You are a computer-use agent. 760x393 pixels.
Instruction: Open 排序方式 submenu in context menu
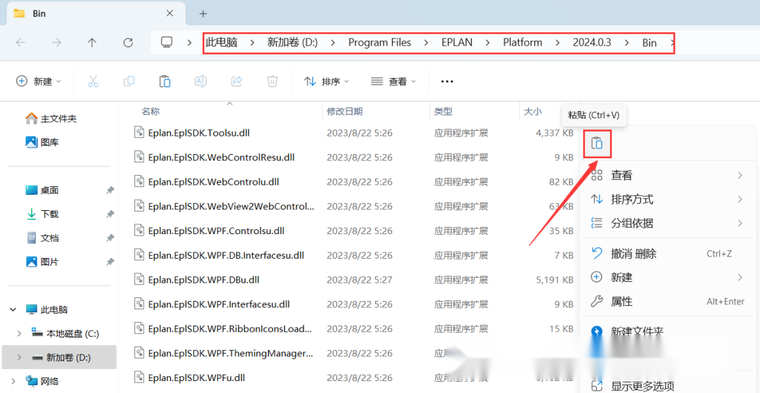(667, 199)
